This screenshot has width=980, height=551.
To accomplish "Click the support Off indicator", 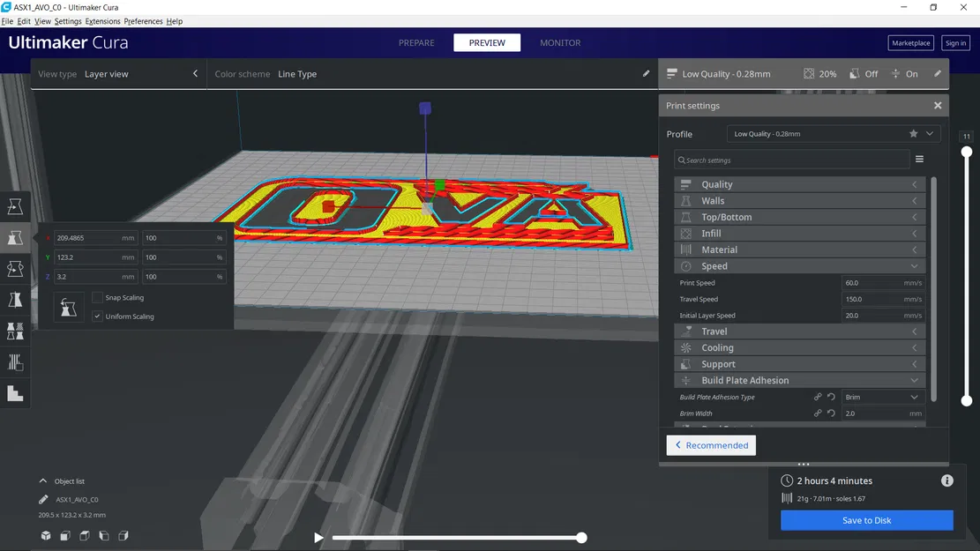I will pos(864,74).
